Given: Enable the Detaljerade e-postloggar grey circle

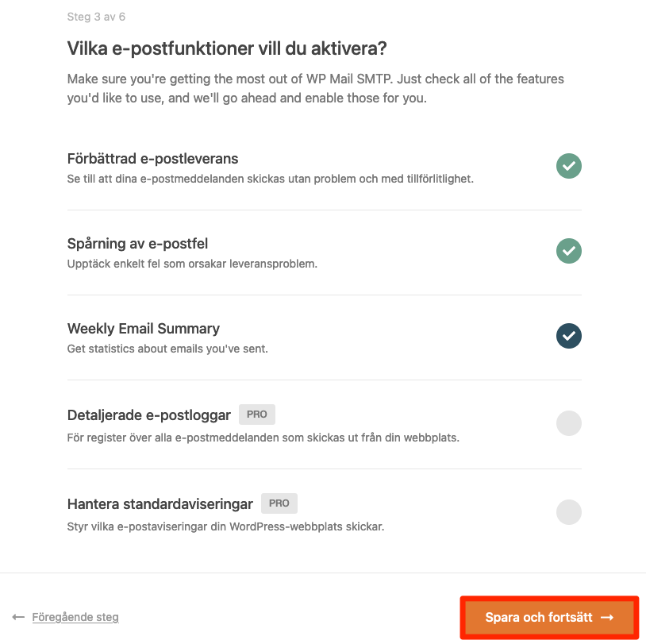Looking at the screenshot, I should [x=568, y=423].
